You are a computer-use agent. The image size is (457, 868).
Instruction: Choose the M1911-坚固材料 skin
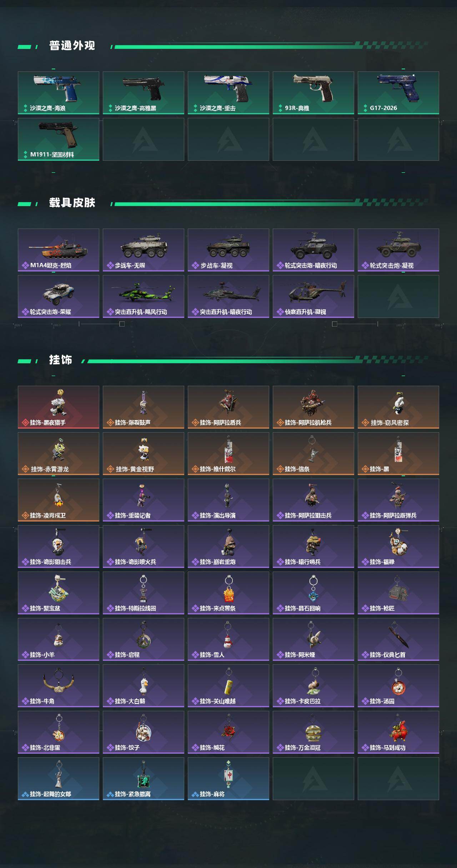click(x=59, y=139)
